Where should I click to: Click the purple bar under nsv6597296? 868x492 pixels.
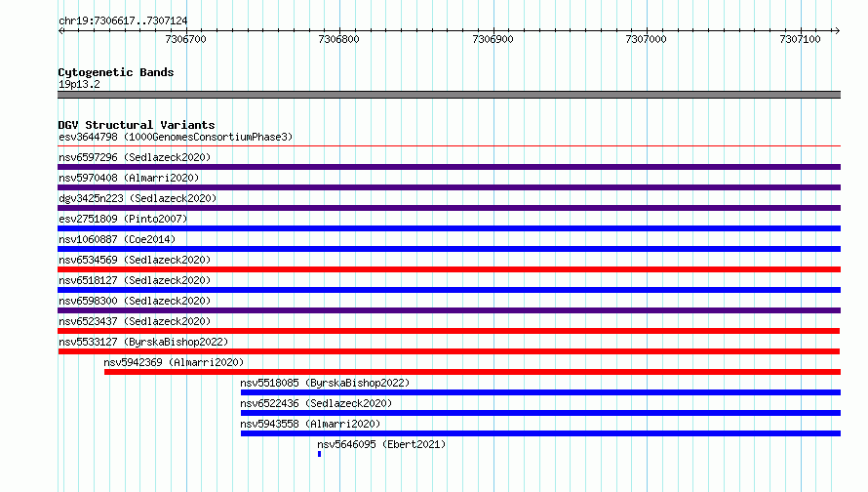449,167
